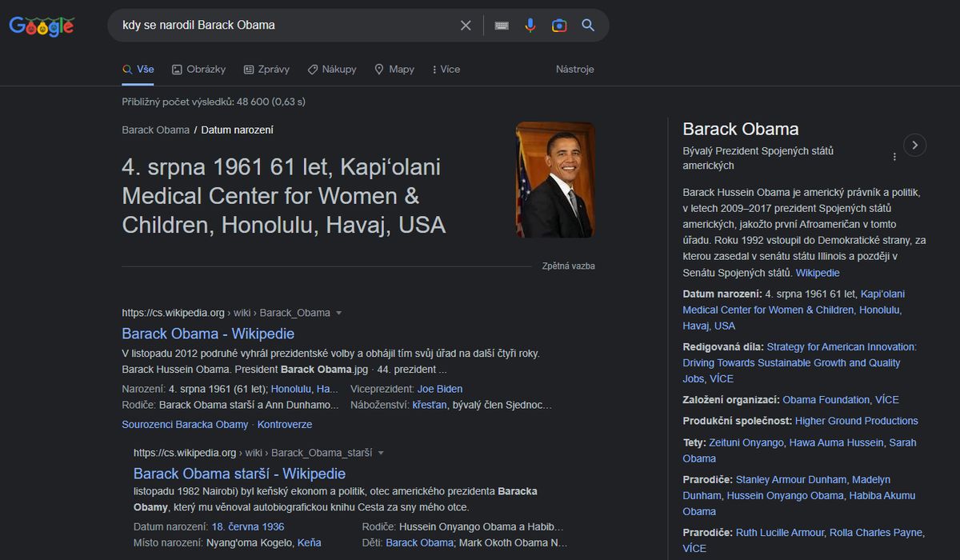960x560 pixels.
Task: Submit search with magnifier icon
Action: click(588, 26)
